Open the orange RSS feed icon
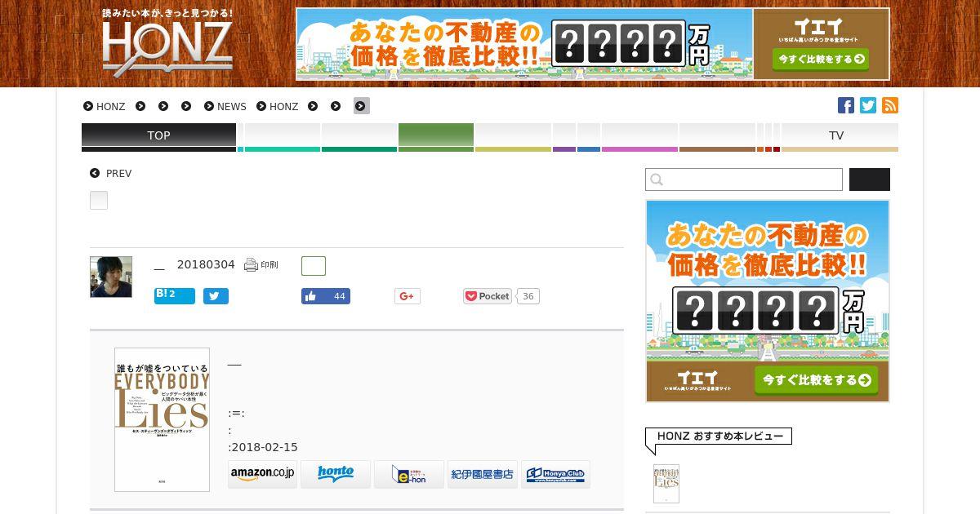Viewport: 980px width, 514px height. (890, 105)
